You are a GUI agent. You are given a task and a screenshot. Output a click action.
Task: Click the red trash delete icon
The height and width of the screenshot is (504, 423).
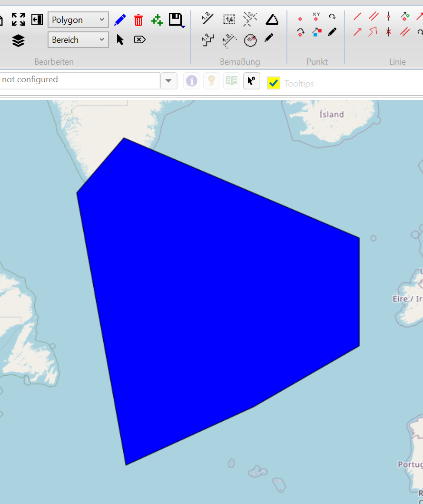pyautogui.click(x=138, y=20)
